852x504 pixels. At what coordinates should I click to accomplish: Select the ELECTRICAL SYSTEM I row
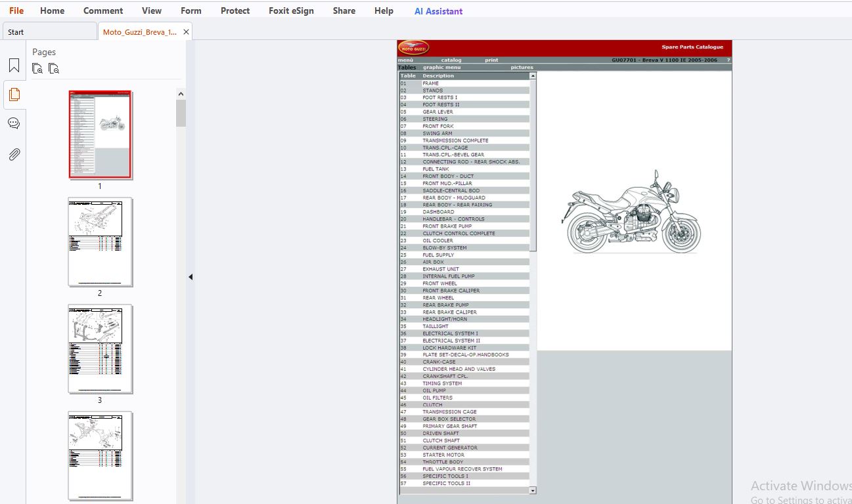click(464, 333)
